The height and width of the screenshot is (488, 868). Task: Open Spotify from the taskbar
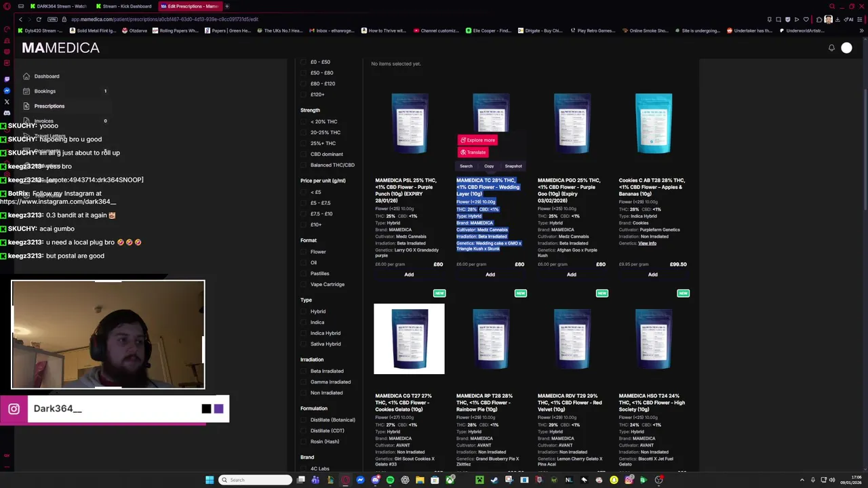(x=390, y=480)
